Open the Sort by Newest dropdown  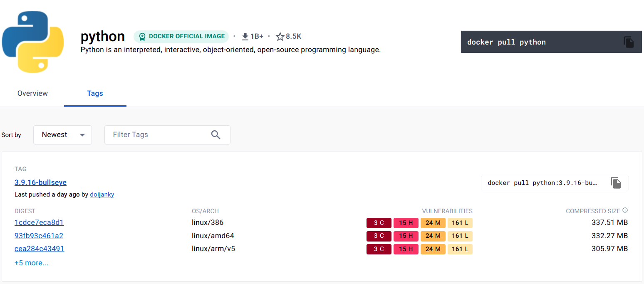[62, 135]
